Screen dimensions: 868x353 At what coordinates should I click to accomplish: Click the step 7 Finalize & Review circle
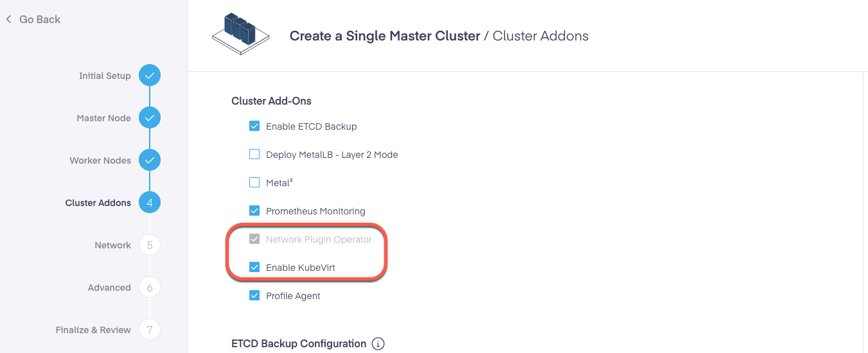click(x=150, y=330)
